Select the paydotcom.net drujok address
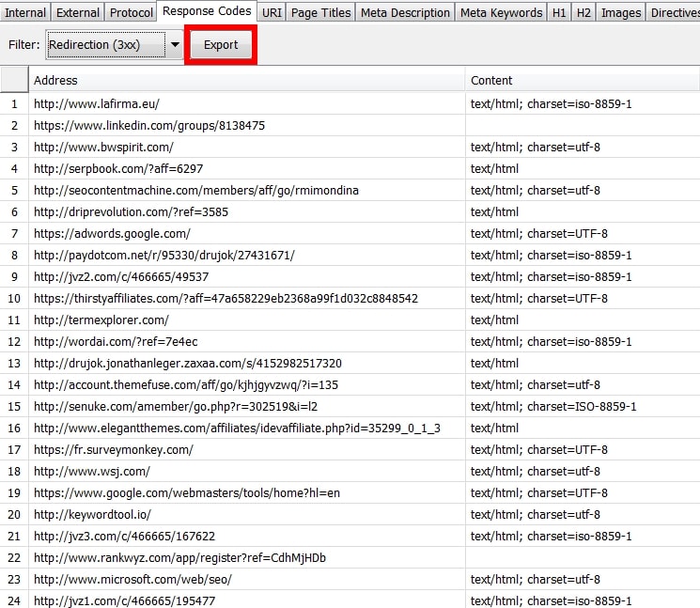The image size is (700, 608). (x=164, y=256)
